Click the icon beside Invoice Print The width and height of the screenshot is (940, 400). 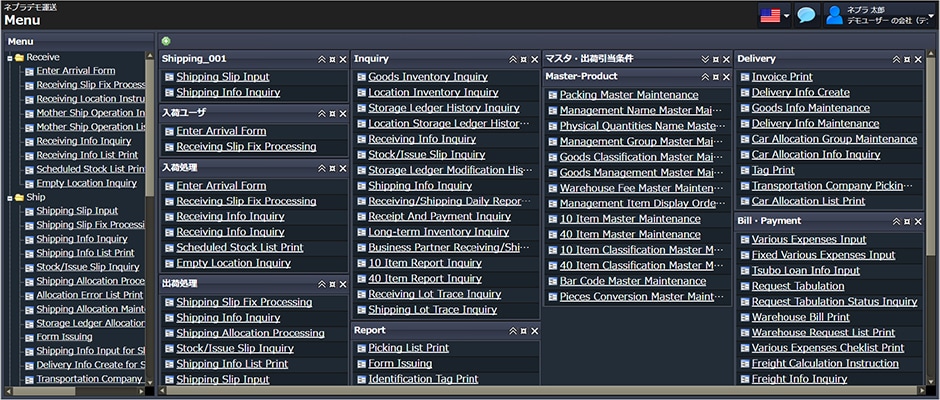[x=744, y=77]
